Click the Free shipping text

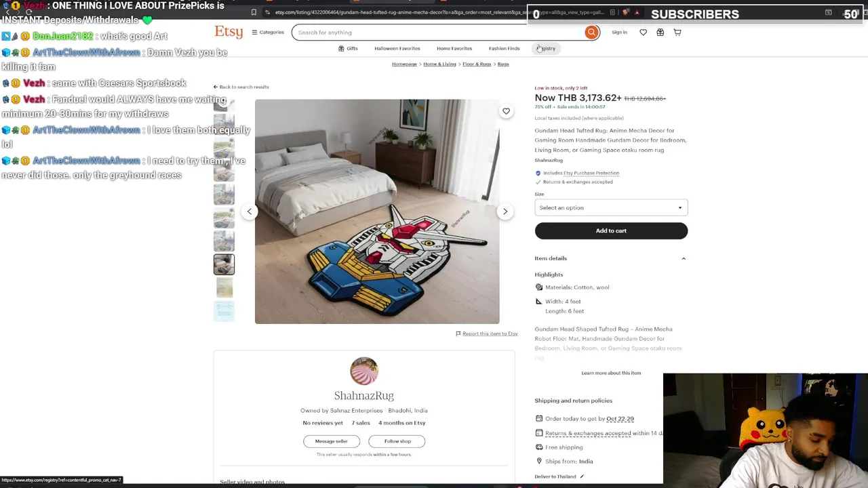tap(564, 447)
